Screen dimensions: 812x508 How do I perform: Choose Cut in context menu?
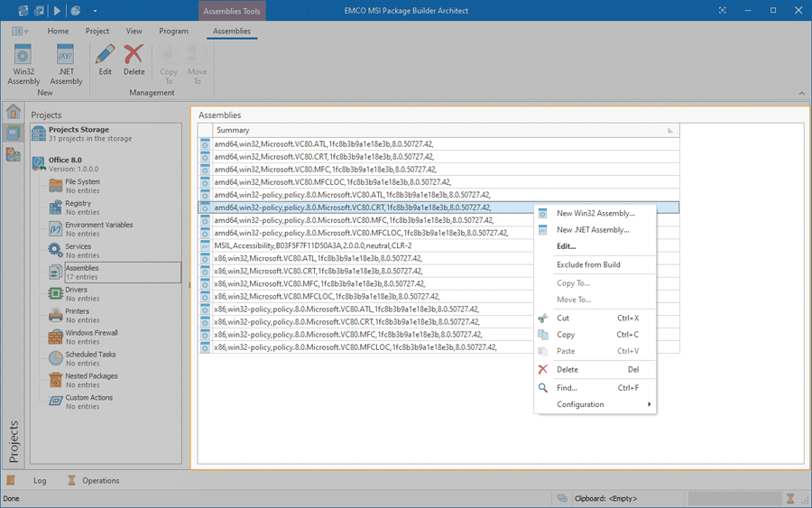coord(595,318)
